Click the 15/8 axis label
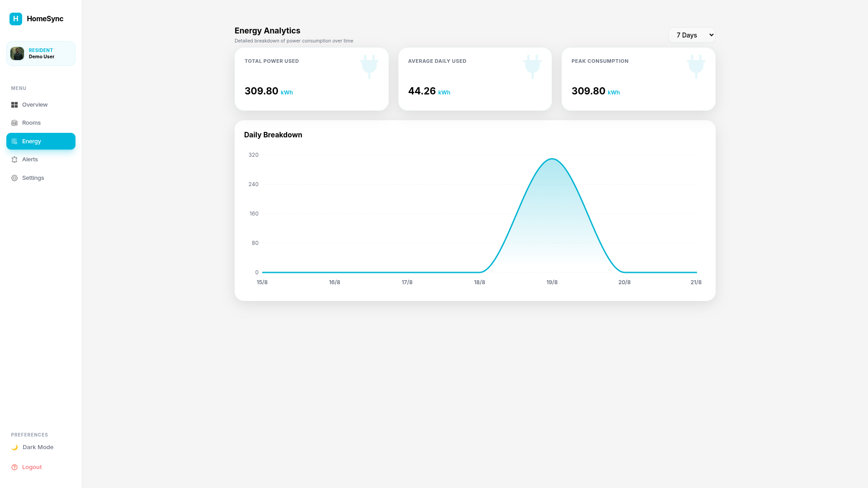The image size is (868, 488). coord(262,282)
